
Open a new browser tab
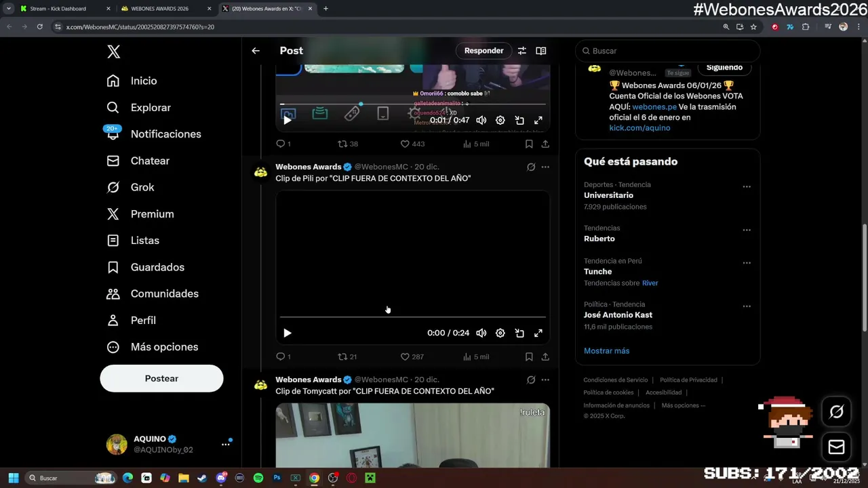pos(325,9)
